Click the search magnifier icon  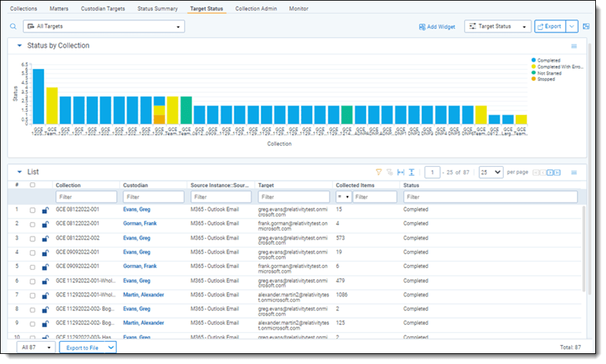[x=13, y=26]
